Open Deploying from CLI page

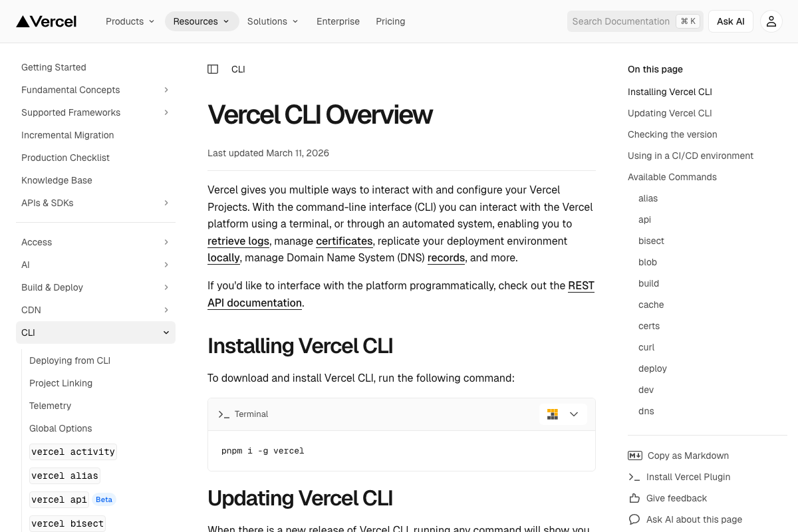pyautogui.click(x=70, y=360)
